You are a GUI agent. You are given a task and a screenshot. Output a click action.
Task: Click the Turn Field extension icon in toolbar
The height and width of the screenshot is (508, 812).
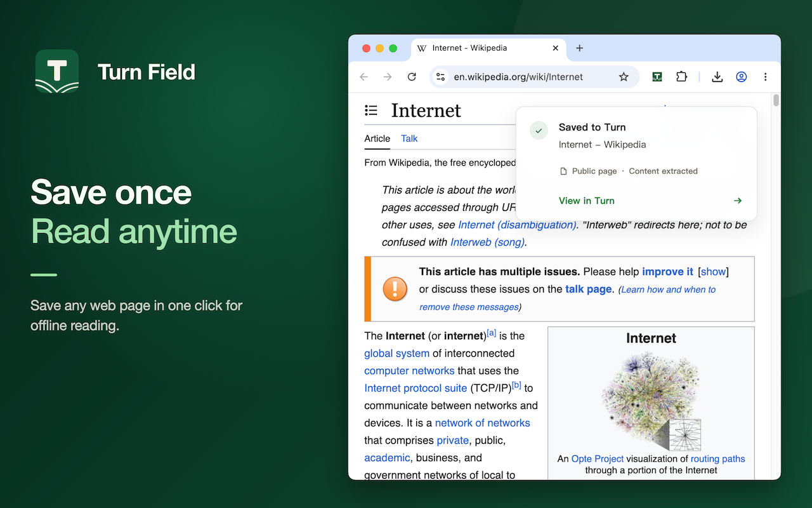tap(657, 77)
